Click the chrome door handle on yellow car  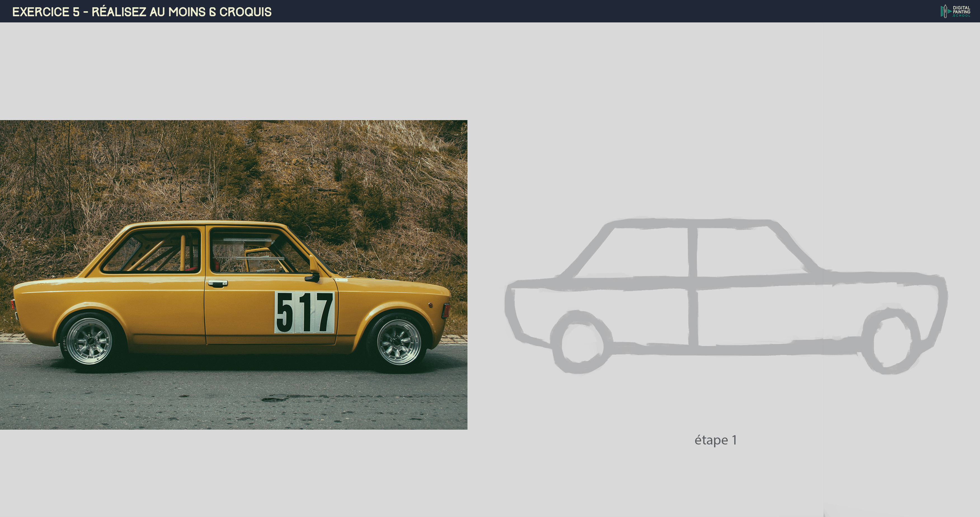(218, 283)
